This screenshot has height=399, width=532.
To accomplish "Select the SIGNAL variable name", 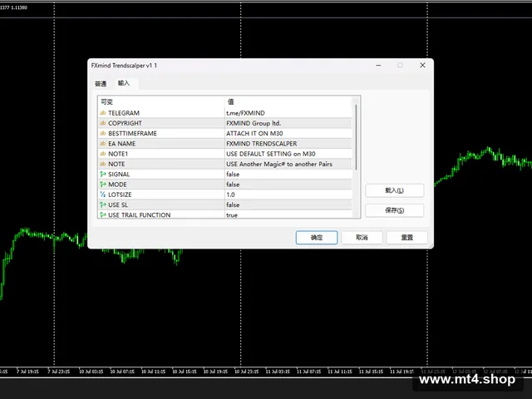I will [x=119, y=174].
